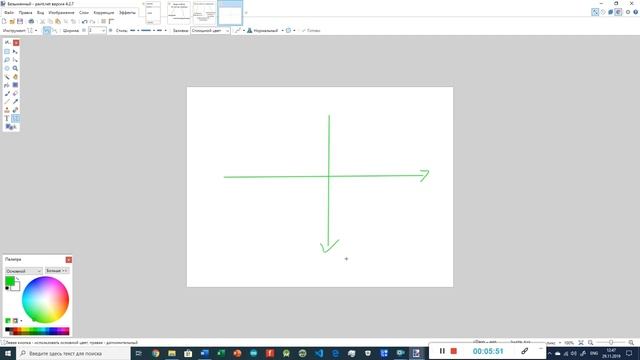640x360 pixels.
Task: Open the Ширина width value dropdown
Action: (x=104, y=31)
